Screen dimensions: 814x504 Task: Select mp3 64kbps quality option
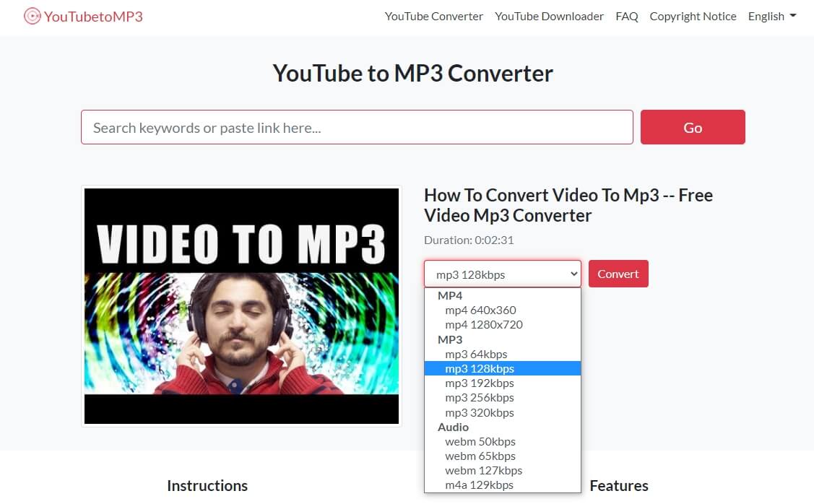pos(475,354)
